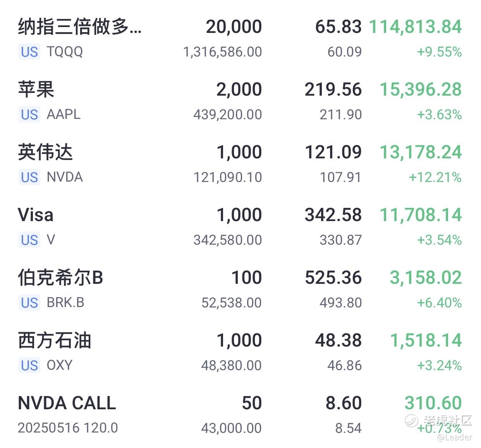Image resolution: width=481 pixels, height=448 pixels.
Task: Click the US market badge beside AAPL
Action: [x=29, y=115]
